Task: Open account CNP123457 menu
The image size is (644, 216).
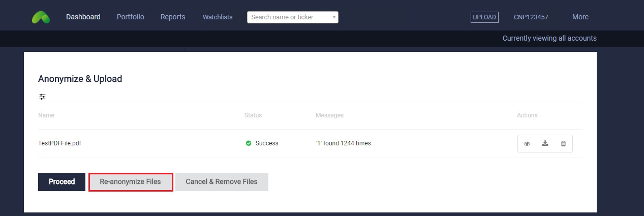Action: click(x=531, y=17)
